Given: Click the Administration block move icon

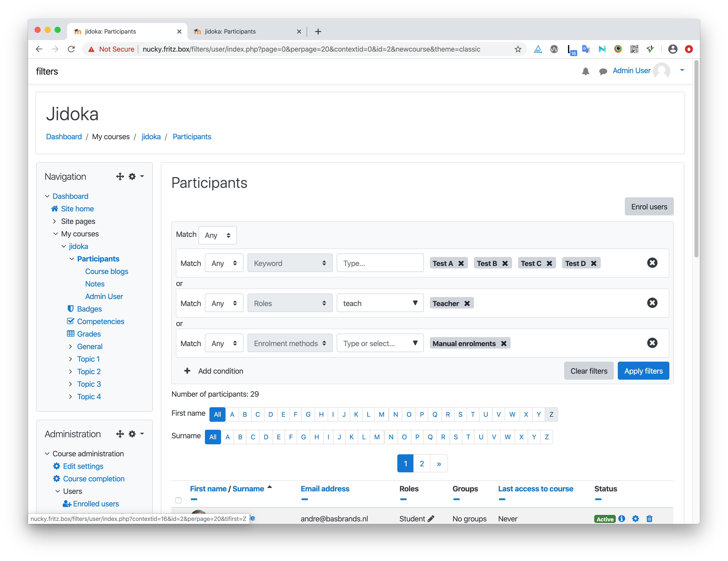Looking at the screenshot, I should click(x=120, y=434).
